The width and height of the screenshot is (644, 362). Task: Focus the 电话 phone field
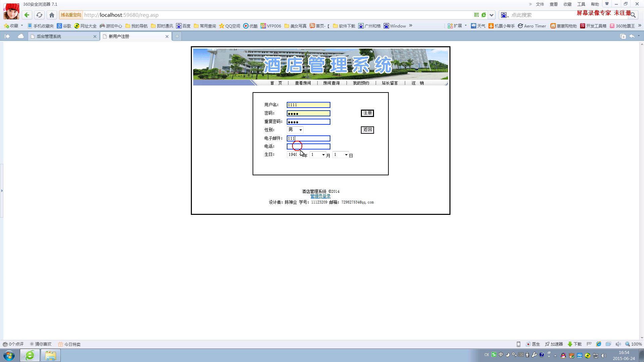[309, 146]
